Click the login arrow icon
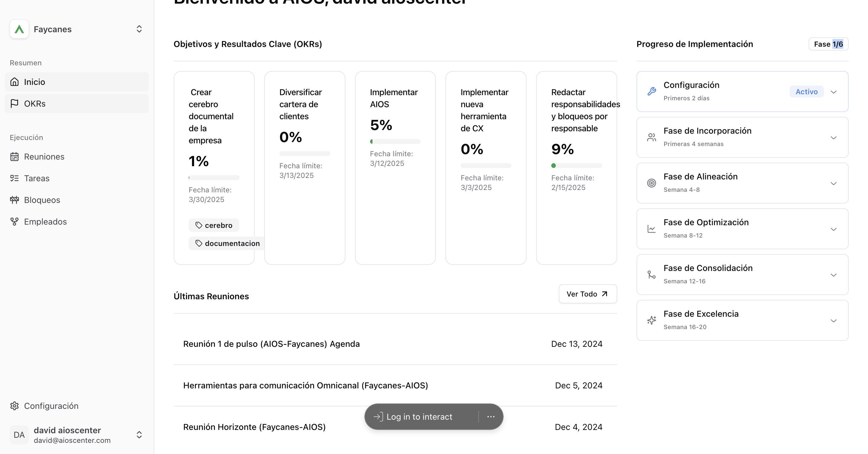This screenshot has width=868, height=454. pyautogui.click(x=378, y=417)
